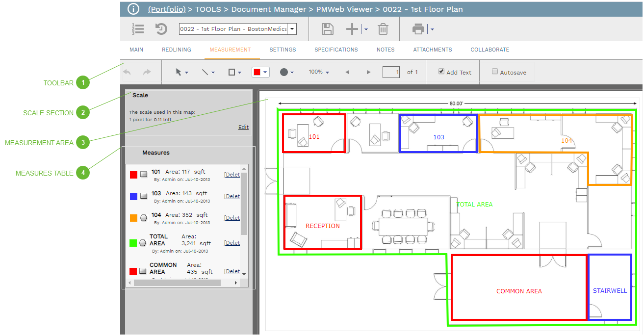Turn on Autosave

coord(495,72)
